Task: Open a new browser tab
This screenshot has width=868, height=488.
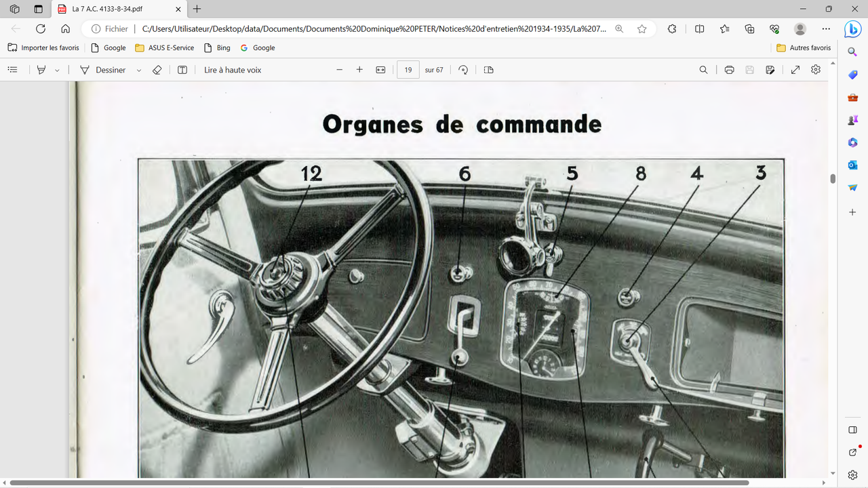Action: click(197, 9)
